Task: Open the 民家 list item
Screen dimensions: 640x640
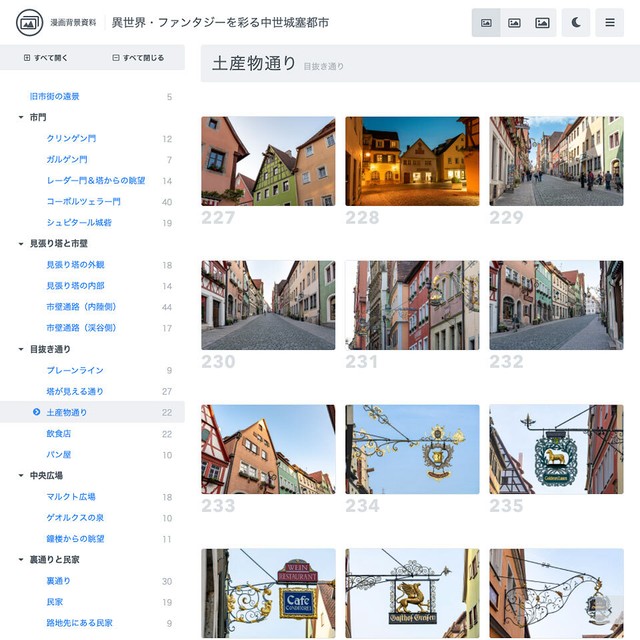Action: (x=54, y=602)
